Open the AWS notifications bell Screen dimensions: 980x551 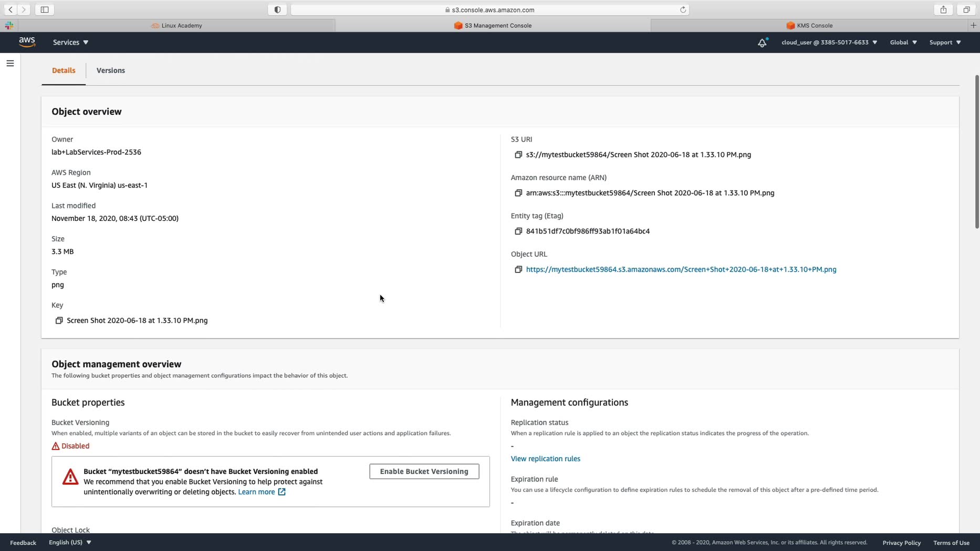(762, 43)
